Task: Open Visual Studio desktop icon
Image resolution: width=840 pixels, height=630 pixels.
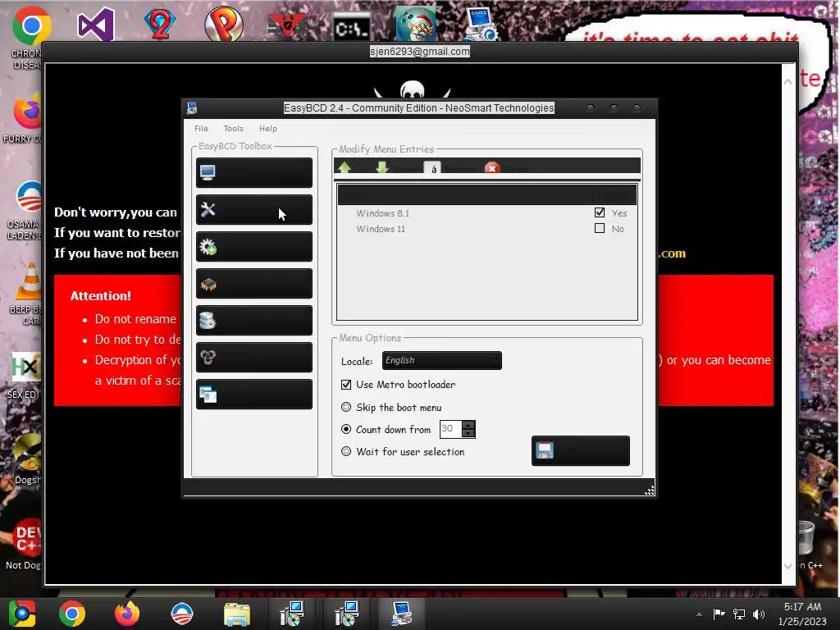Action: [x=96, y=24]
